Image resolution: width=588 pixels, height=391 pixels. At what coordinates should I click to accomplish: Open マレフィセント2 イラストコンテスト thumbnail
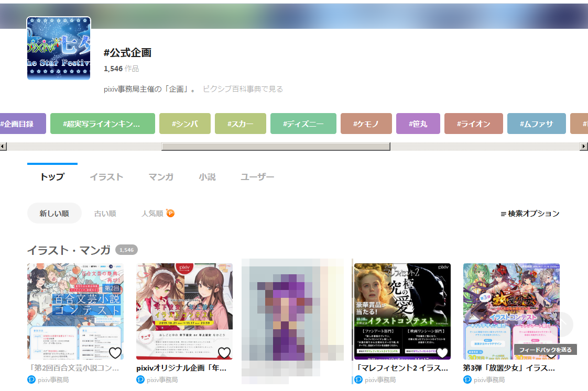click(402, 311)
